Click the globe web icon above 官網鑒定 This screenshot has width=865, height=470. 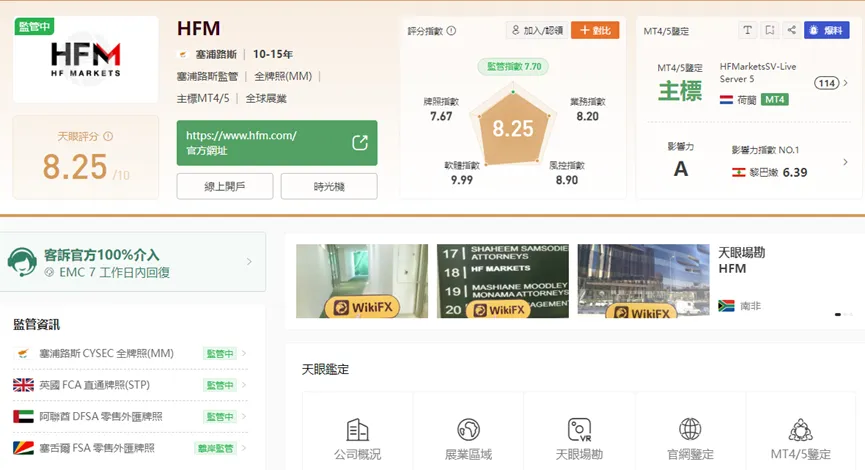pos(690,429)
